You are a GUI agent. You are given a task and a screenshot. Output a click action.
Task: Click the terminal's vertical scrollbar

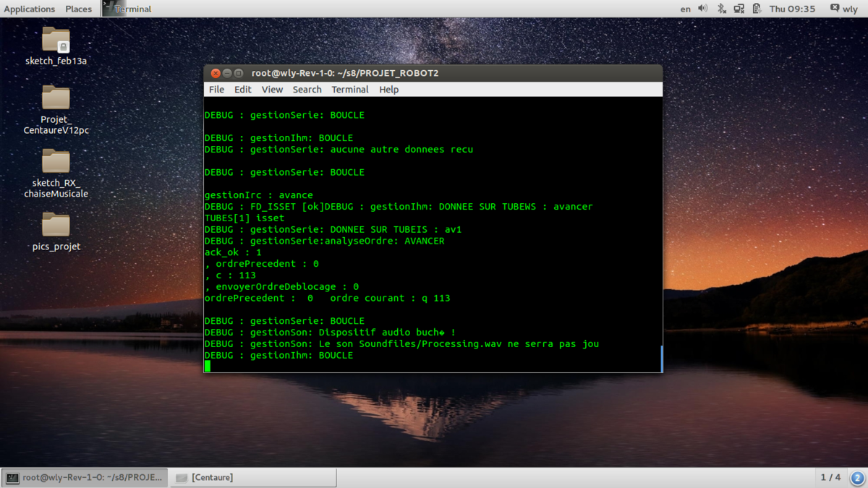pos(661,359)
